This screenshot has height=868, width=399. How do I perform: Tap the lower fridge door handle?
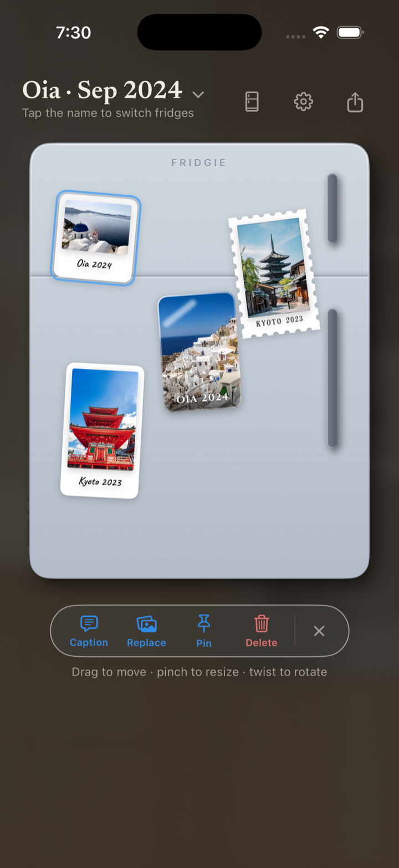point(332,378)
